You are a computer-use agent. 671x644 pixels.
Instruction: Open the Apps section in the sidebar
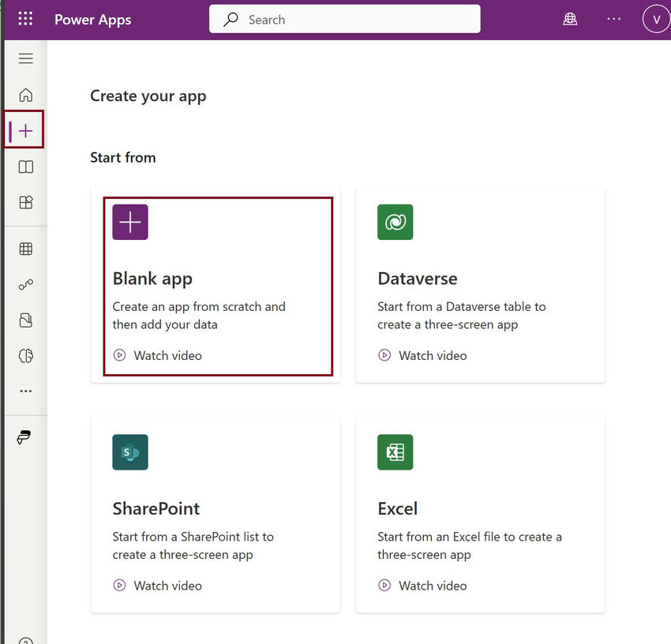pyautogui.click(x=25, y=202)
